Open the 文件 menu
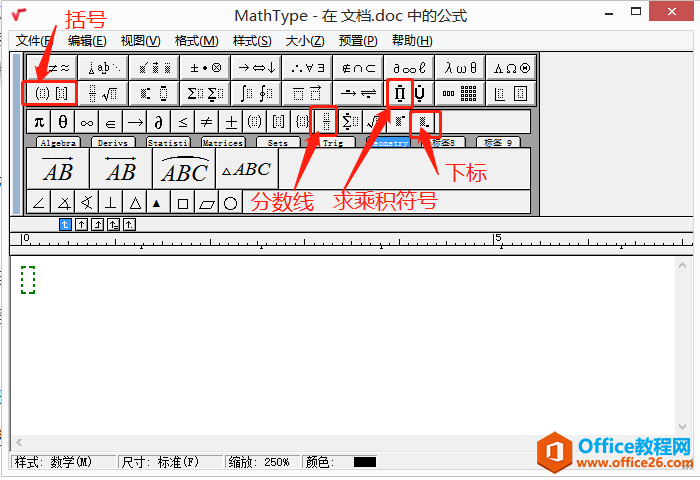 (35, 41)
